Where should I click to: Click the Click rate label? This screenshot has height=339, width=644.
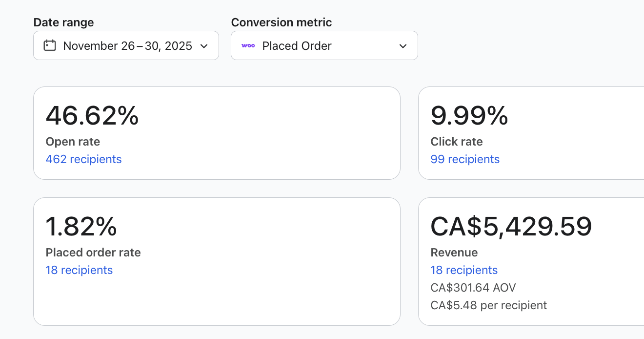pyautogui.click(x=457, y=142)
